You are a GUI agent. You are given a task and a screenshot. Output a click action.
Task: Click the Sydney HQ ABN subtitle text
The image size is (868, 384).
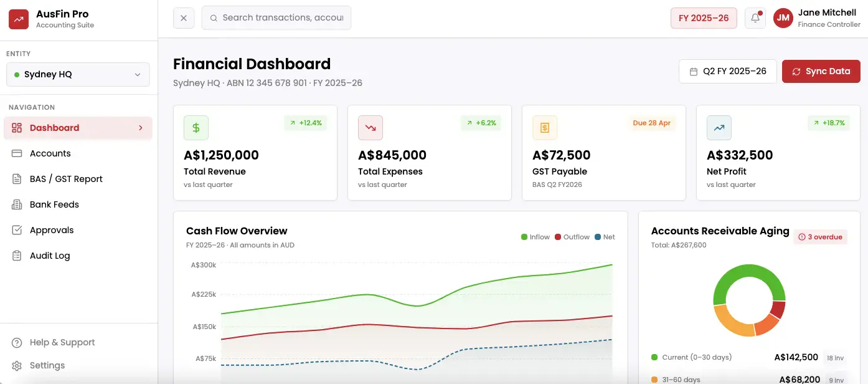tap(268, 83)
